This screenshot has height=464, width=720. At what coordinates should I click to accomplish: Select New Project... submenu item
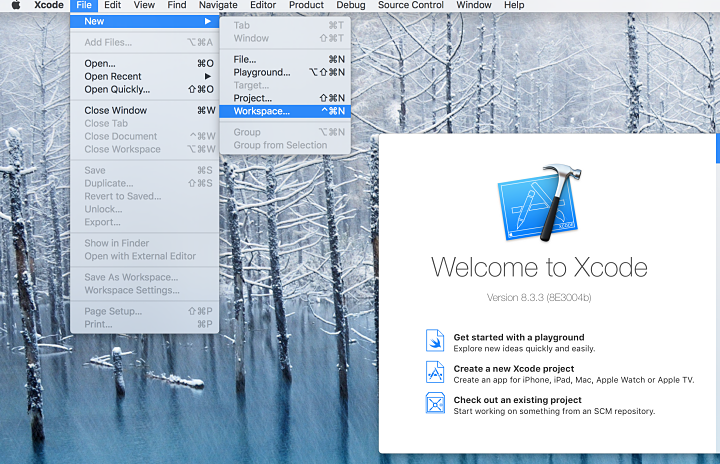[285, 98]
